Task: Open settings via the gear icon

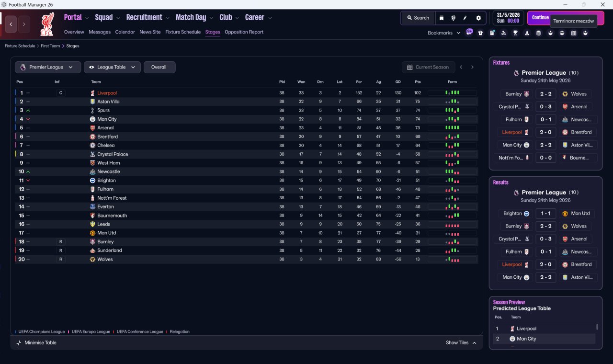Action: click(x=478, y=18)
